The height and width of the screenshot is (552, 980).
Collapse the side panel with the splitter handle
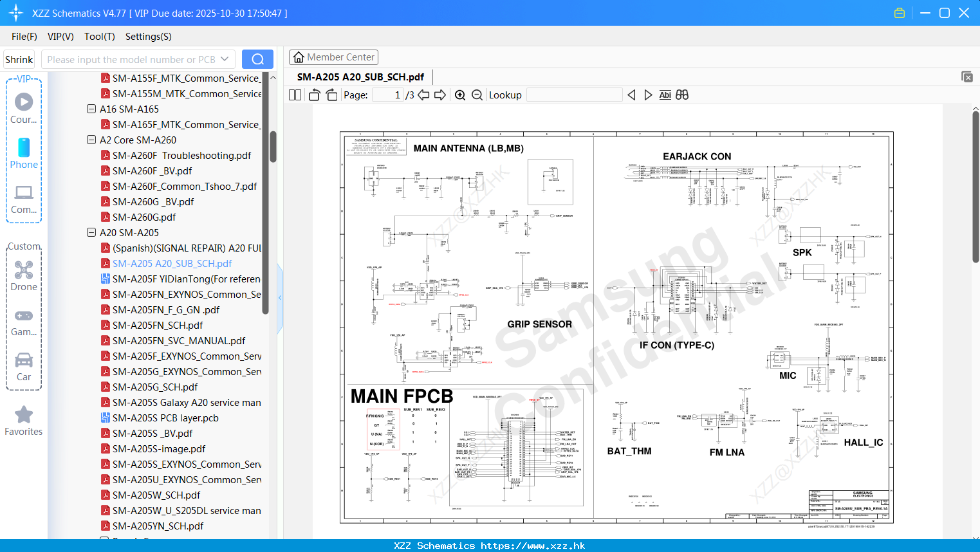click(x=280, y=298)
